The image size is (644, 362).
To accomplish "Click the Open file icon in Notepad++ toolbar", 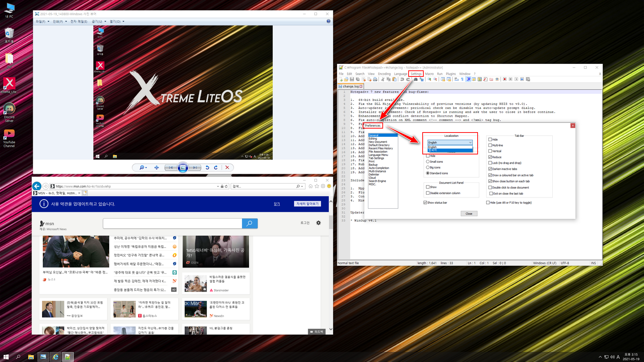I will 346,79.
